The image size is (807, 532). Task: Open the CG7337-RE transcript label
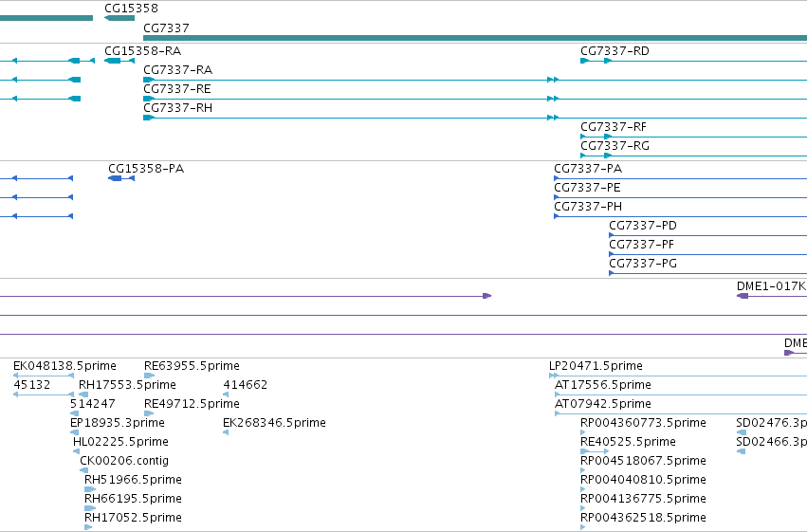(x=177, y=89)
